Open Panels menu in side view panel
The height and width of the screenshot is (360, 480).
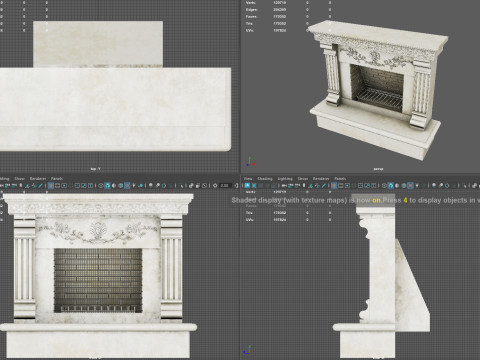pos(340,179)
